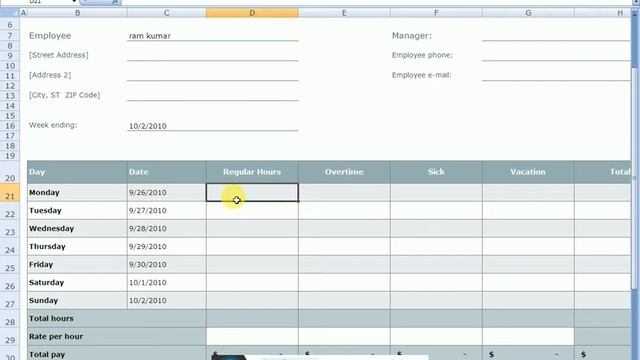Screen dimensions: 640x360
Task: Select the 'Thursday' cell
Action: [77, 247]
